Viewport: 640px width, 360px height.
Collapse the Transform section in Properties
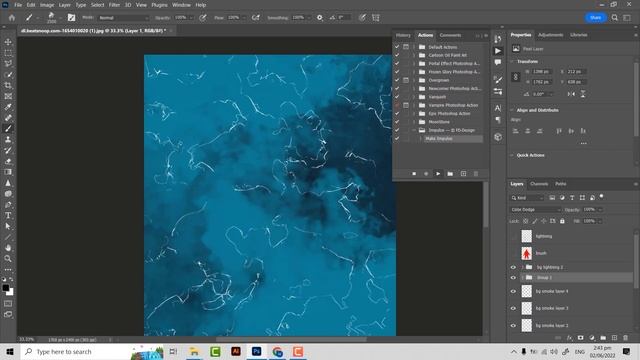pyautogui.click(x=512, y=62)
